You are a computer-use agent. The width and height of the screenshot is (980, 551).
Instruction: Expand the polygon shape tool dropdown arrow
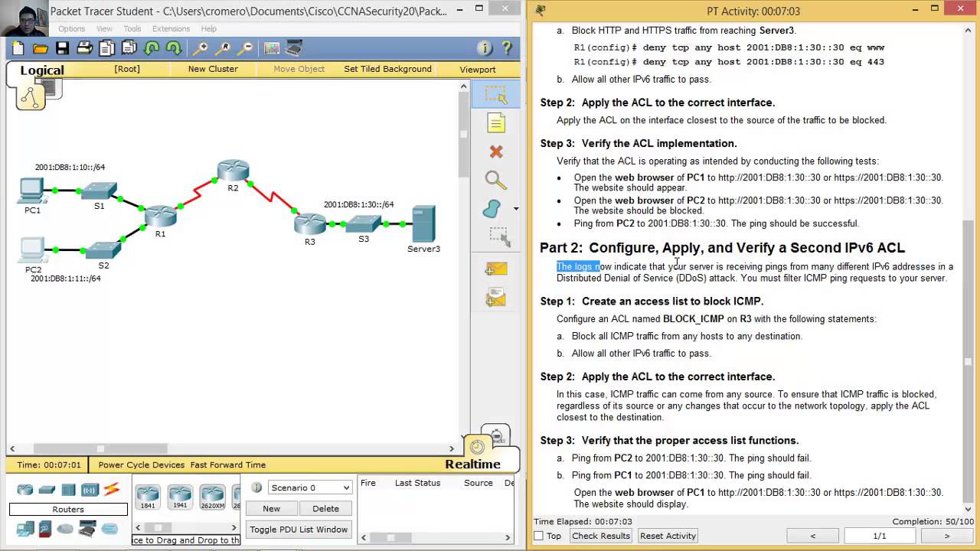(x=515, y=209)
